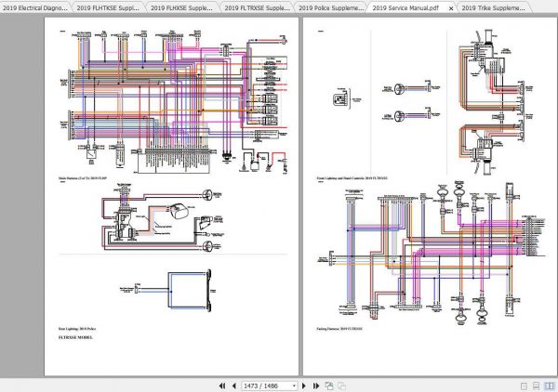558x392 pixels.
Task: Click the tab overflow arrow at far right
Action: coord(551,7)
